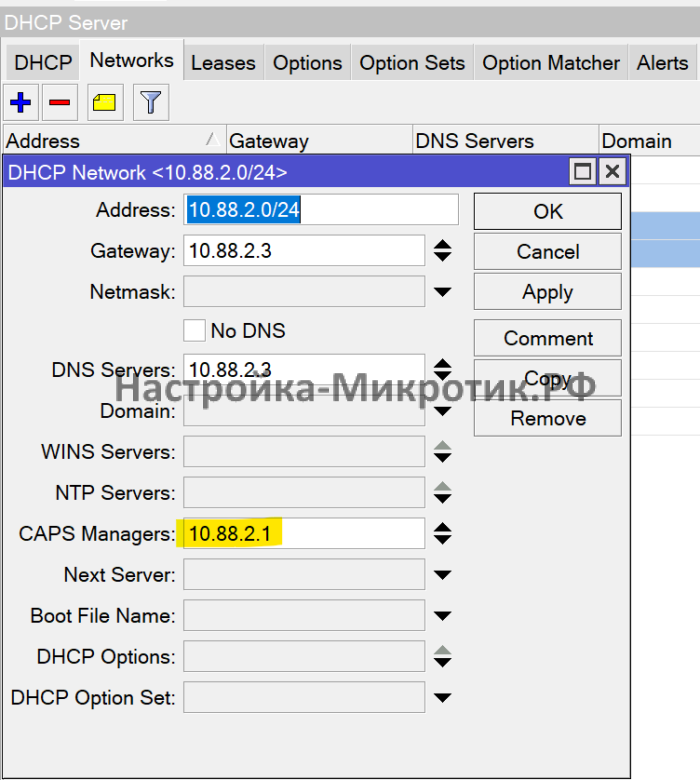Viewport: 700px width, 780px height.
Task: Open the Option Matcher tab
Action: [551, 63]
